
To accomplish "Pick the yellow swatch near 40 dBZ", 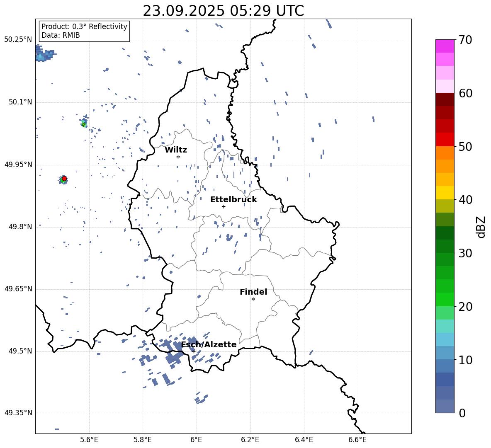I will click(445, 193).
